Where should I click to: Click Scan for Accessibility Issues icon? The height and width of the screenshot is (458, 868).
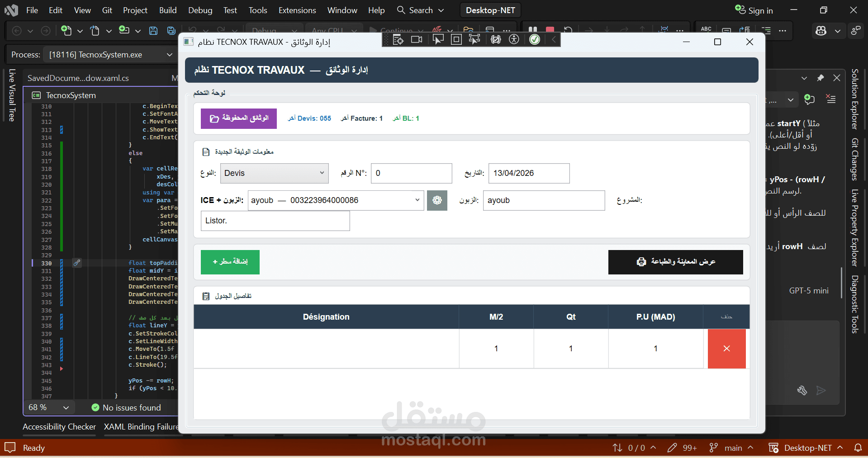(514, 40)
